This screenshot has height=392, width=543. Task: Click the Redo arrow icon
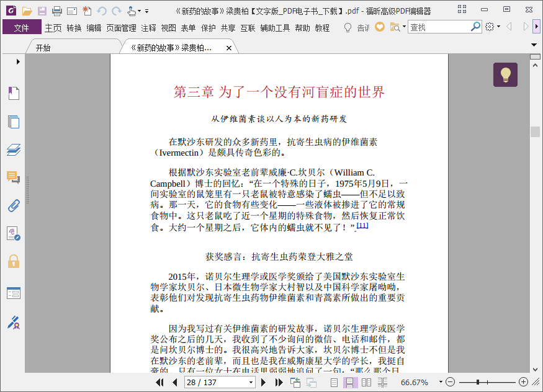(x=117, y=11)
